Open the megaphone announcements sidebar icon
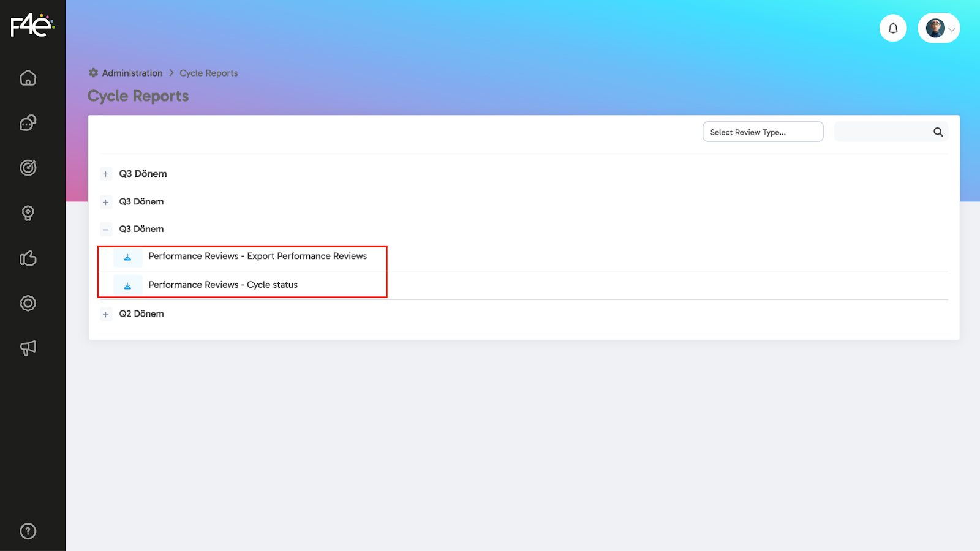This screenshot has width=980, height=551. 28,348
